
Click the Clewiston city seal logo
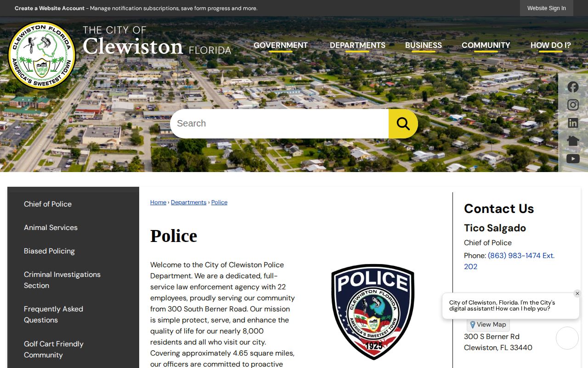pyautogui.click(x=42, y=55)
